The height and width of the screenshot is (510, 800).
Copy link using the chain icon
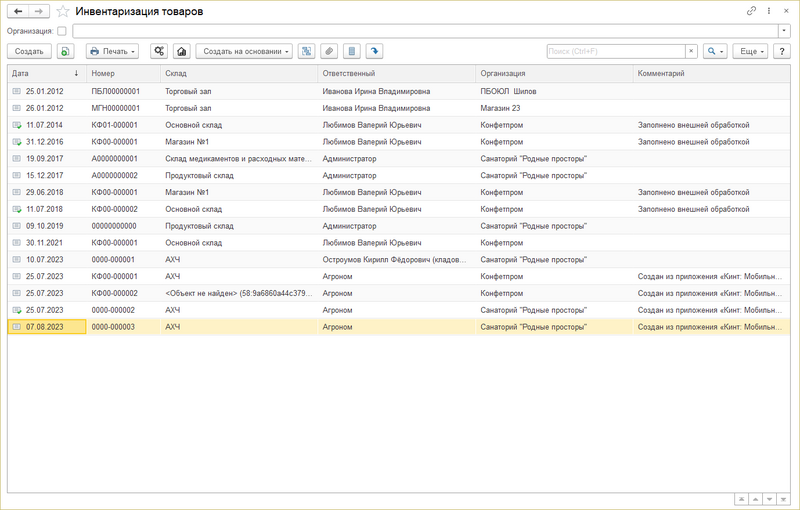(751, 11)
